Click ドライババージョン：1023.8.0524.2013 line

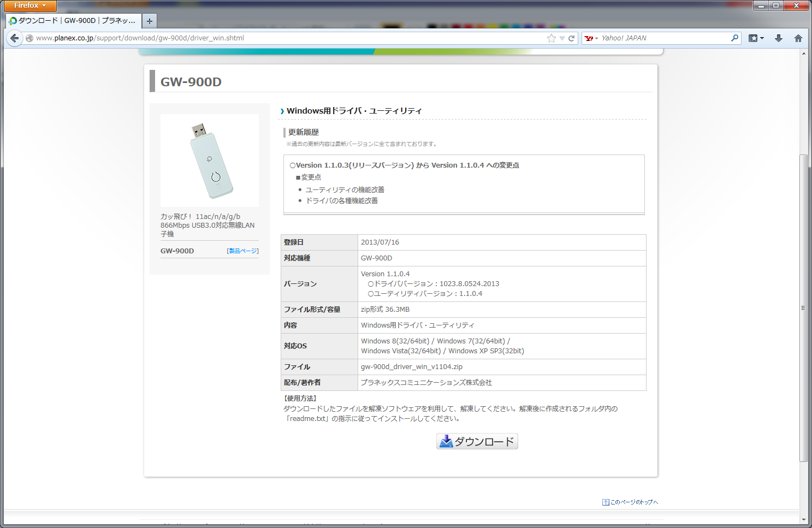[x=434, y=284]
